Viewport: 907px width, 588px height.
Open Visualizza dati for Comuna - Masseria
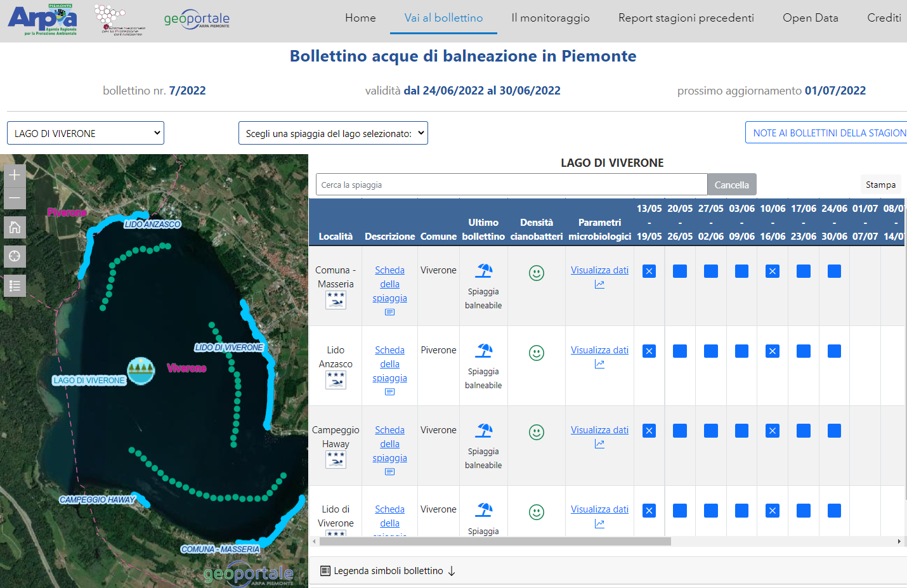coord(599,270)
